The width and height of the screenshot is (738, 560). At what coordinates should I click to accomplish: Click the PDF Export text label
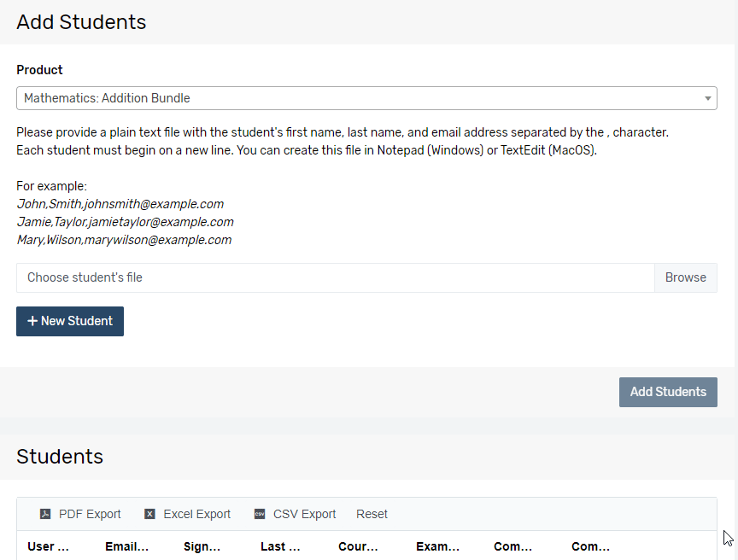90,514
